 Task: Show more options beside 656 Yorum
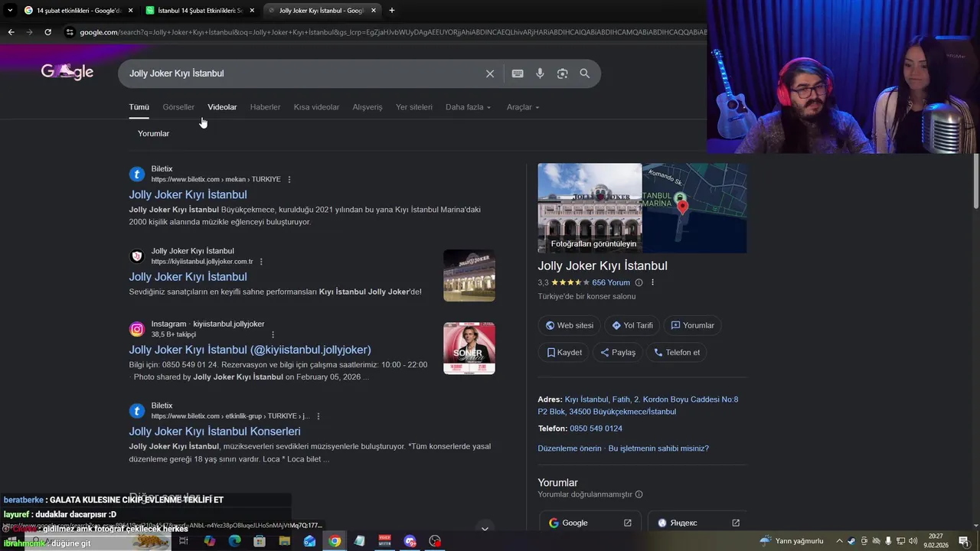coord(652,282)
